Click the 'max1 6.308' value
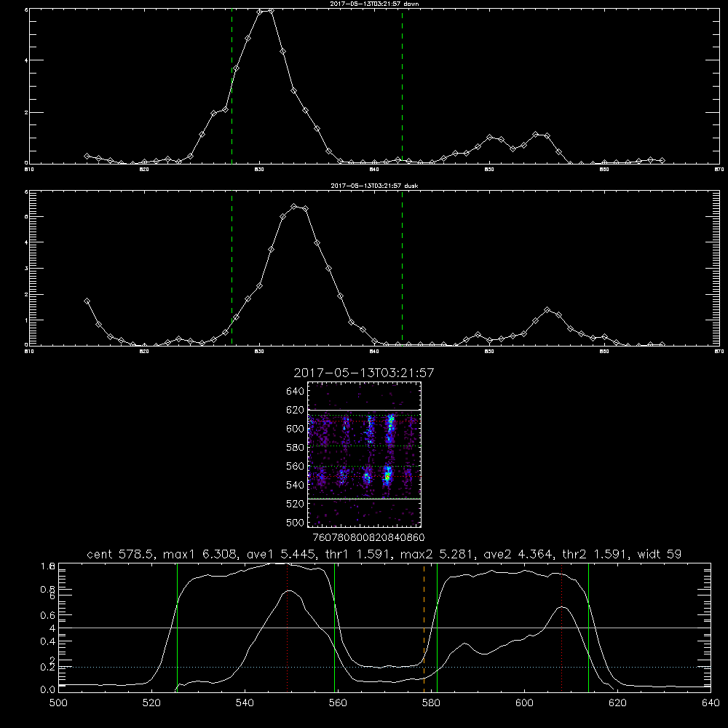This screenshot has height=728, width=728. 201,554
